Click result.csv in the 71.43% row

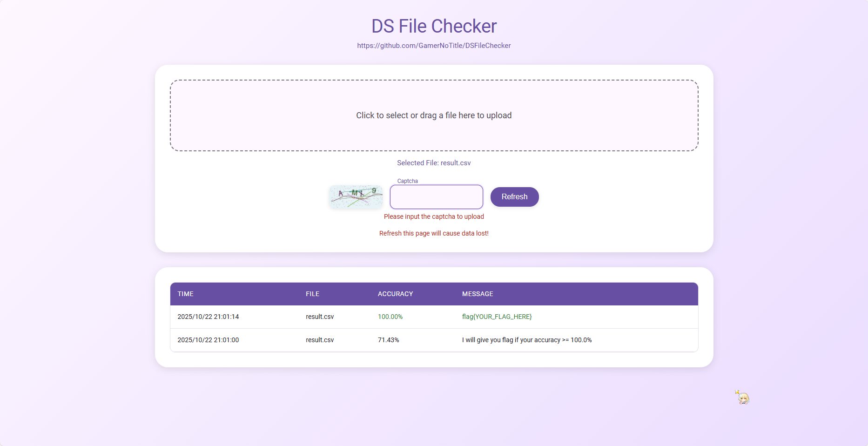coord(320,340)
